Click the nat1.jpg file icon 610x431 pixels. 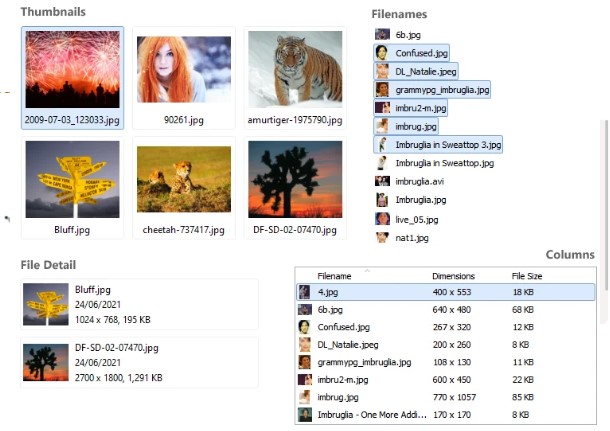(382, 238)
